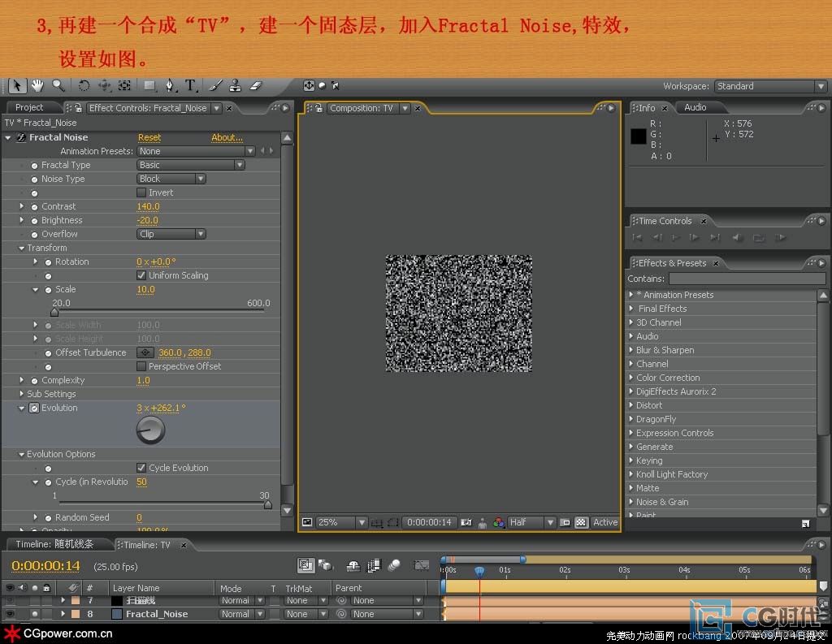Screen dimensions: 832x644
Task: Select the Pen tool
Action: coord(170,85)
